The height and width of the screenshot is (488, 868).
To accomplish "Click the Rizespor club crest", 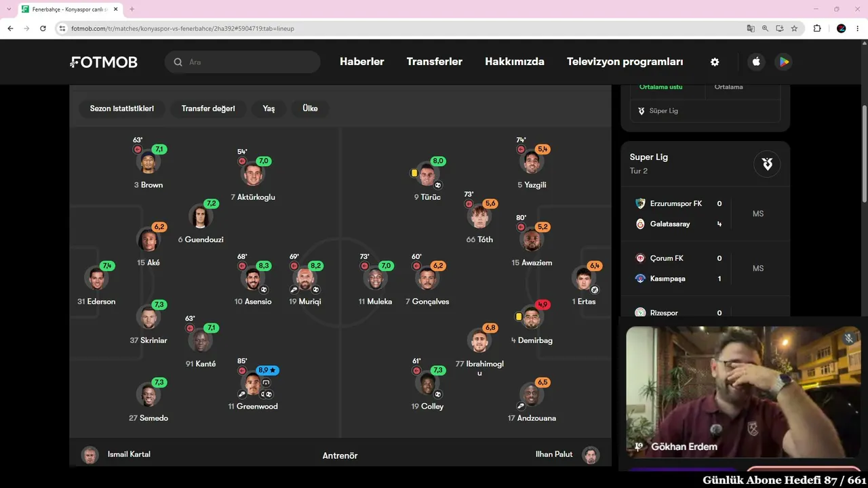I will tap(640, 312).
